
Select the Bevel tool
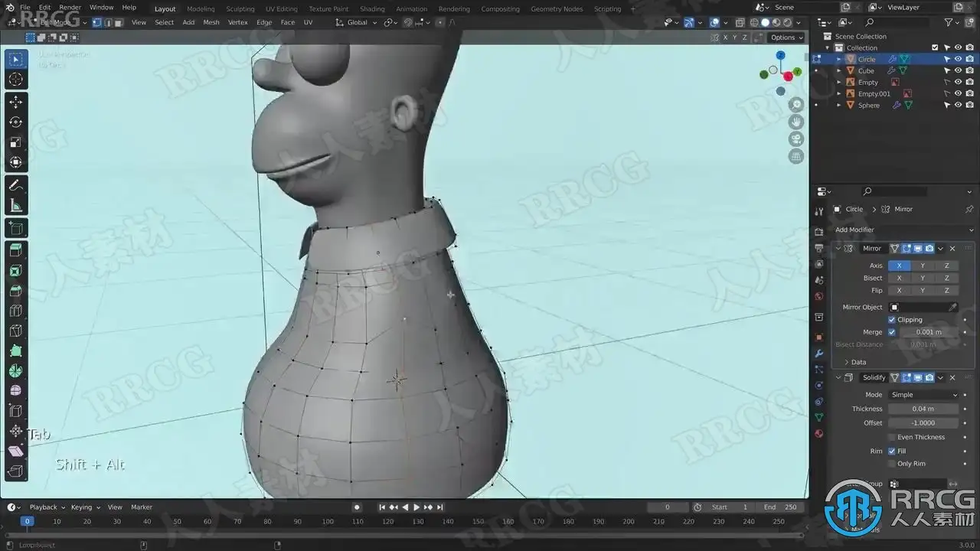tap(16, 291)
